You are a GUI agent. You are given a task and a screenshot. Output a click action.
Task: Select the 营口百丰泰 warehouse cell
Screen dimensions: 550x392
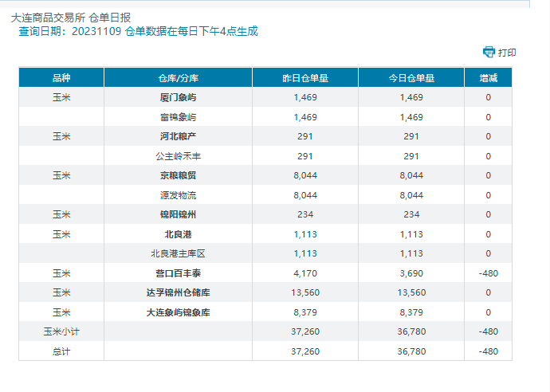(179, 273)
